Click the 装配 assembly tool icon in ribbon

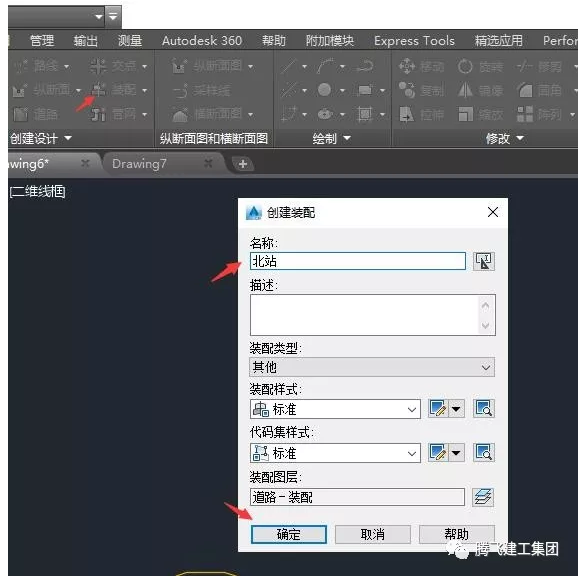[98, 90]
